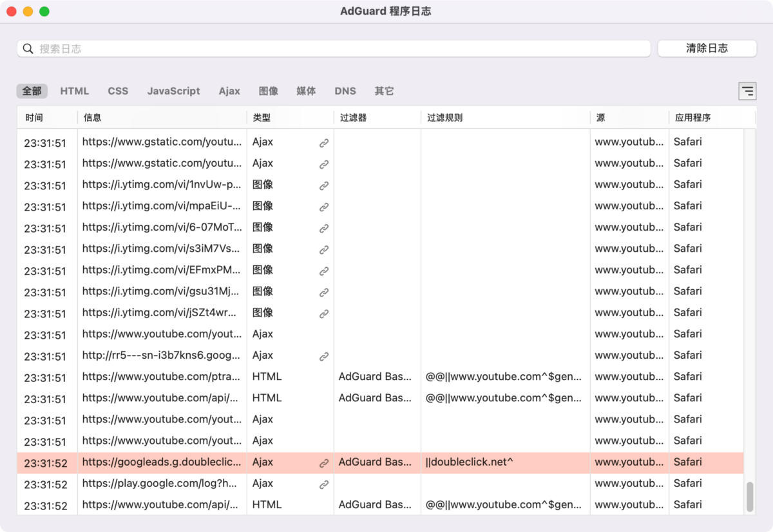This screenshot has width=773, height=532.
Task: Switch to the 其它 tab
Action: (x=384, y=91)
